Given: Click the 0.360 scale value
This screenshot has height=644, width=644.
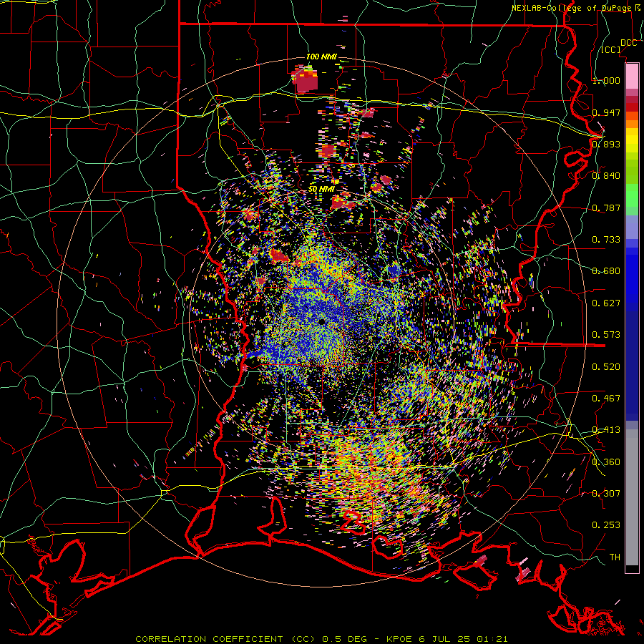Looking at the screenshot, I should coord(606,462).
